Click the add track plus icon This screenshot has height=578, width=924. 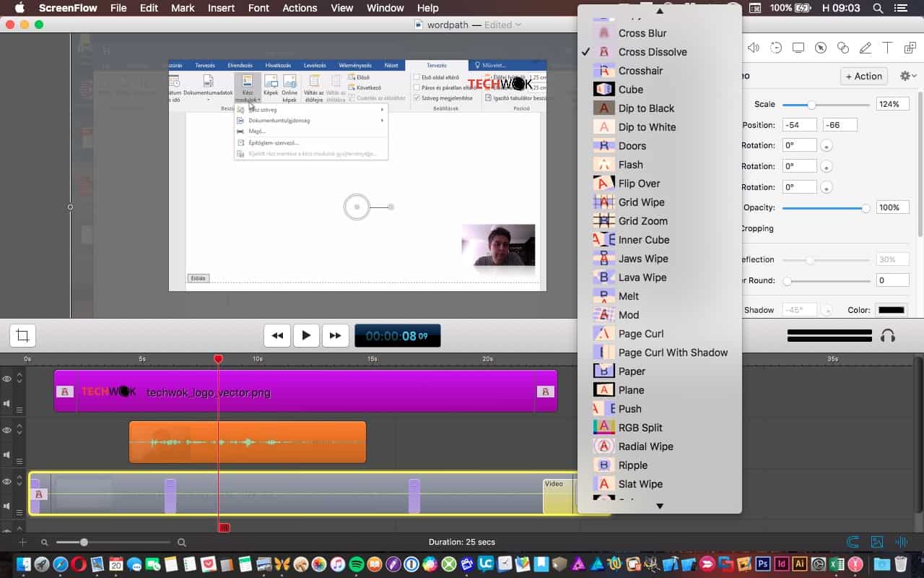(x=22, y=542)
